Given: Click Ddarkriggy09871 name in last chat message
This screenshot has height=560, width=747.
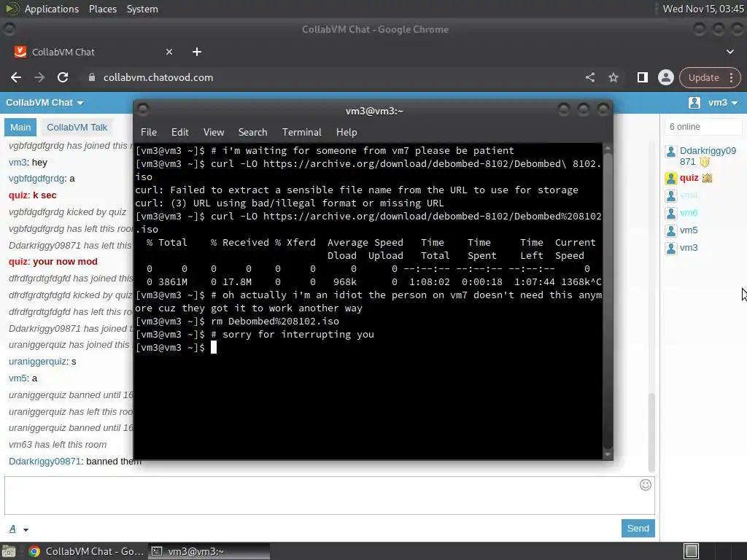Looking at the screenshot, I should pyautogui.click(x=44, y=462).
